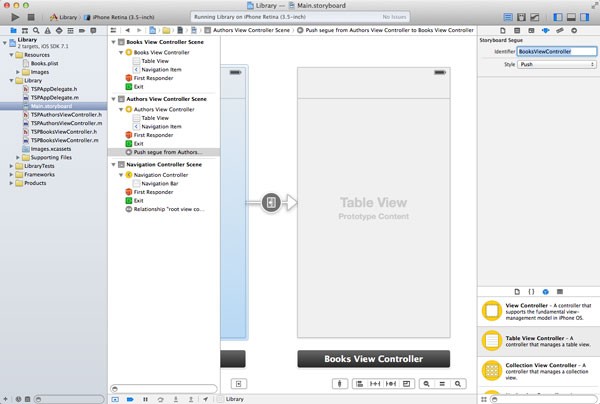The width and height of the screenshot is (600, 404).
Task: Show the Code Snippet library tab
Action: click(x=531, y=292)
